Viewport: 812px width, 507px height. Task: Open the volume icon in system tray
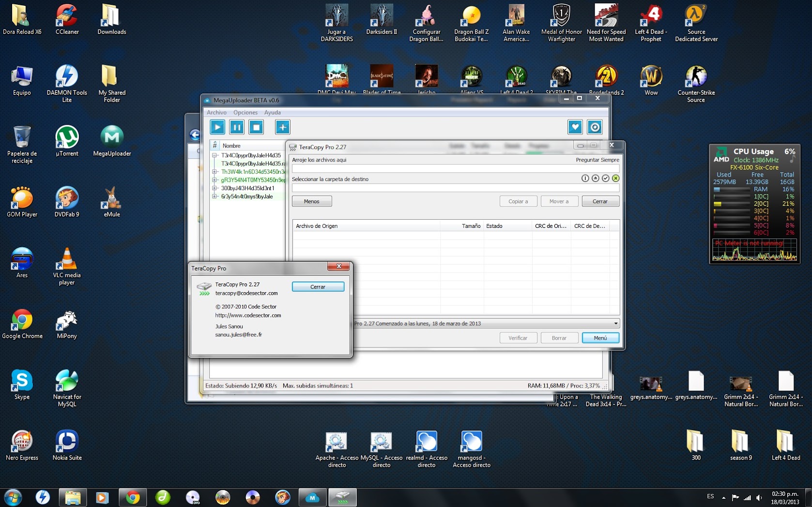(x=759, y=497)
